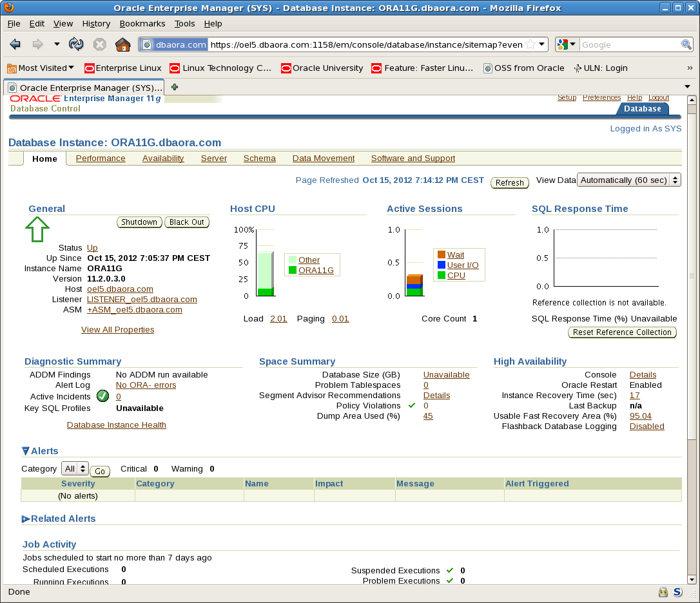
Task: Click the S icon in the status bar
Action: point(677,592)
